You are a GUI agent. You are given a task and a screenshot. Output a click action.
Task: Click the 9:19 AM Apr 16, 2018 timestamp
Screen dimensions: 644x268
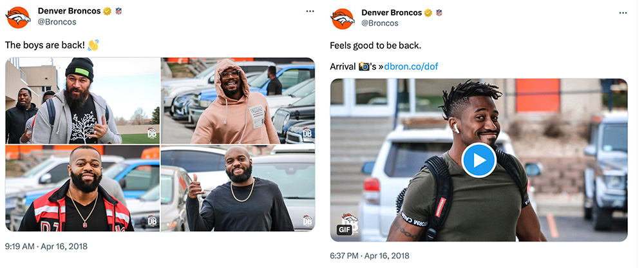coord(46,247)
